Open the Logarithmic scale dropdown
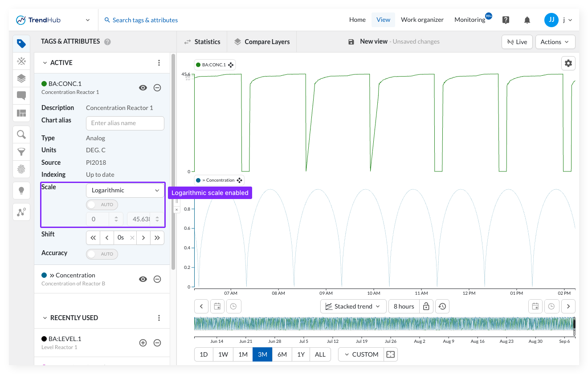 click(125, 190)
